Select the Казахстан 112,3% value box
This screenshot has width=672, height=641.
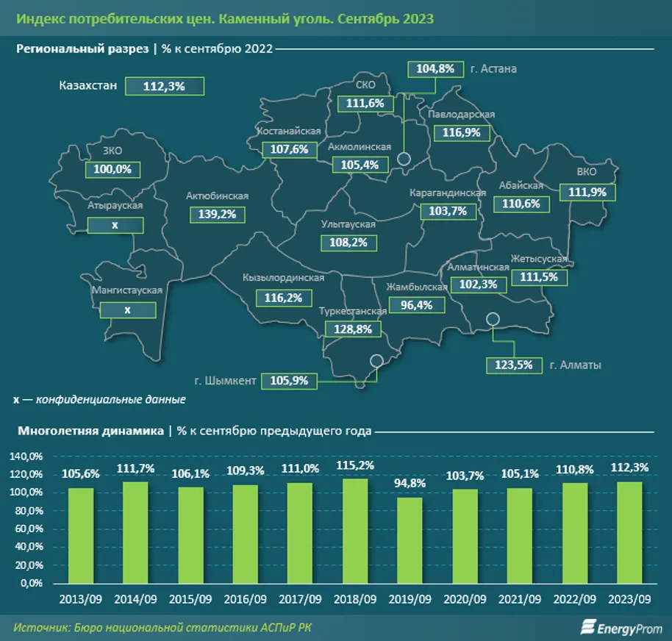tap(163, 86)
